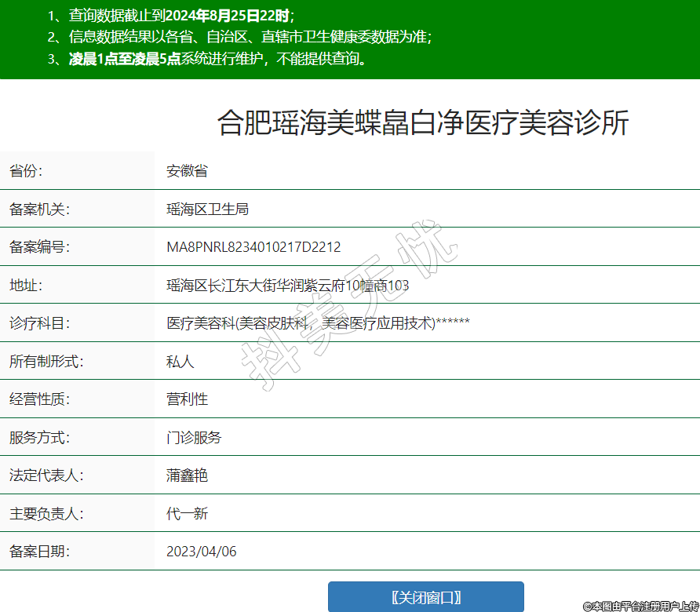Screen dimensions: 700x612
Task: Click the address value starting with 瑶海区长江东大街
Action: click(287, 286)
